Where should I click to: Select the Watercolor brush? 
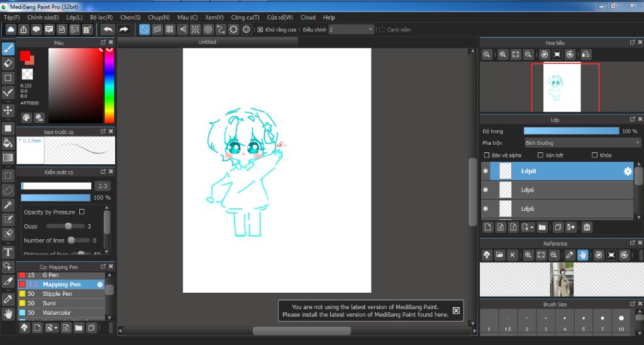click(61, 313)
